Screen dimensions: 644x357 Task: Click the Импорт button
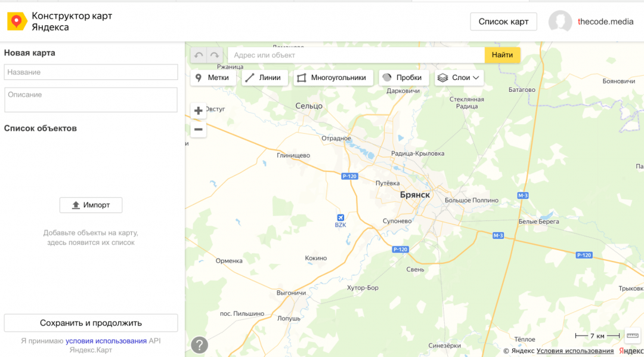pos(91,205)
